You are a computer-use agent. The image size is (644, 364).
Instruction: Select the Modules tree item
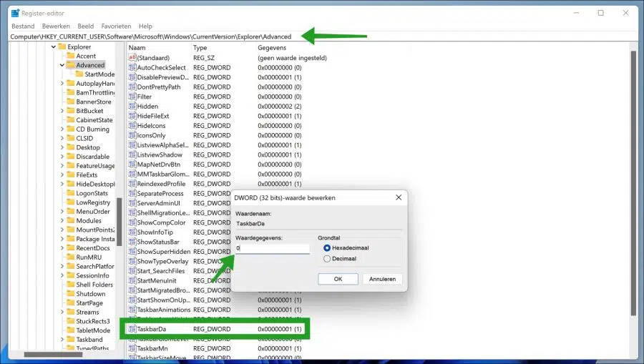tap(89, 220)
